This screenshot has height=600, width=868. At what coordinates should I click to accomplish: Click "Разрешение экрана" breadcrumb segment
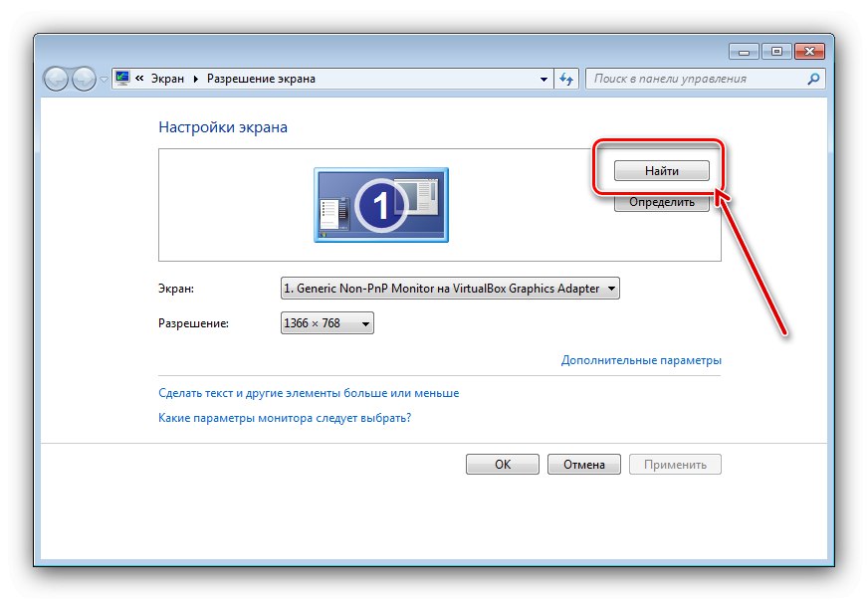tap(261, 79)
